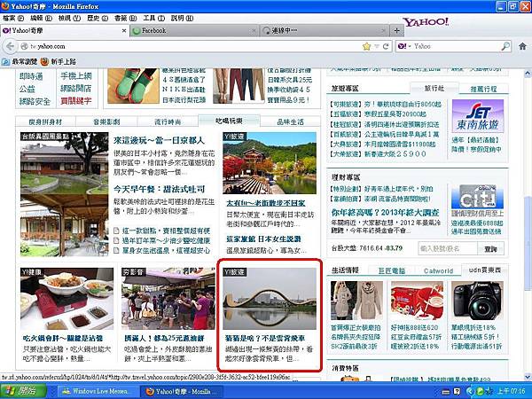Open the 歷史 menu
This screenshot has width=532, height=399.
[x=98, y=19]
